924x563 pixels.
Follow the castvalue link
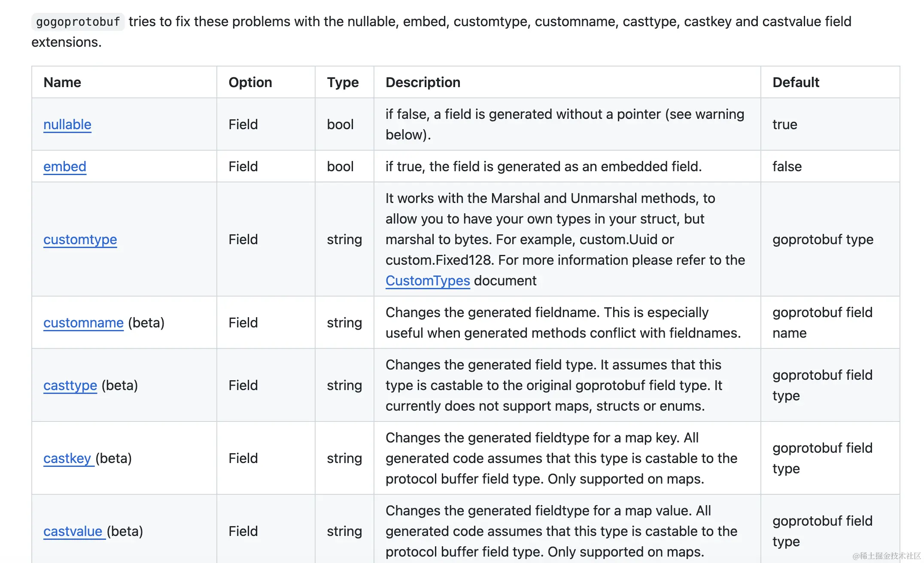tap(73, 531)
